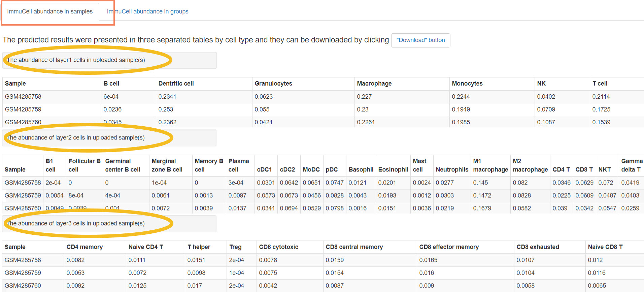Select GSM4285759 row in layer2 table
This screenshot has height=292, width=644.
coord(23,195)
